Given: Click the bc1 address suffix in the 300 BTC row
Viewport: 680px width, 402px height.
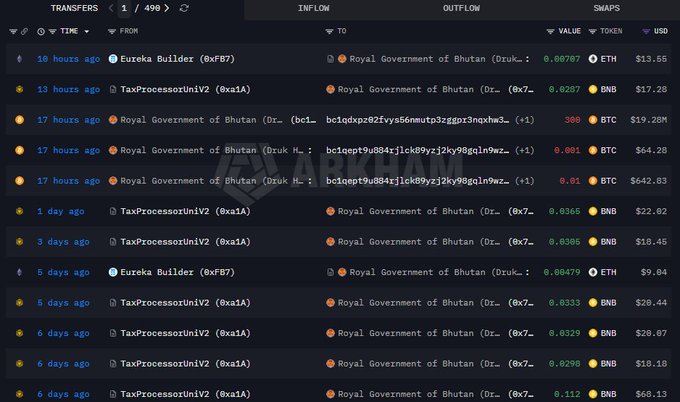Looking at the screenshot, I should click(303, 120).
